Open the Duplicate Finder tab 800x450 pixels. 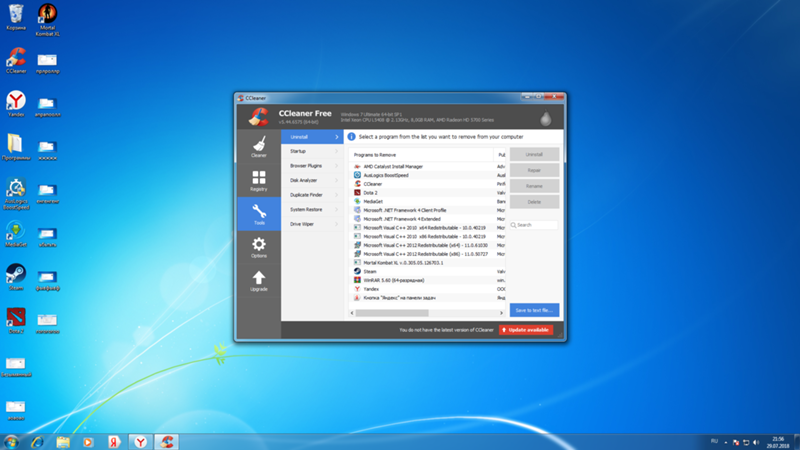click(312, 195)
